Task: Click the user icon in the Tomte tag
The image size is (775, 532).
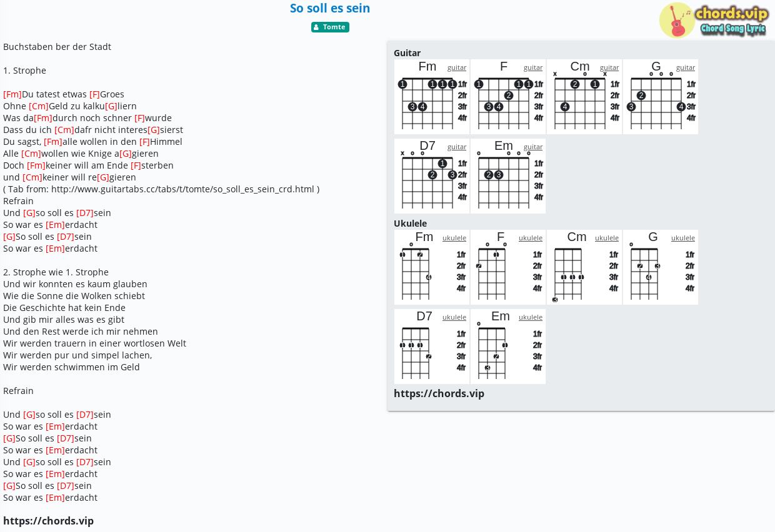Action: pyautogui.click(x=316, y=27)
